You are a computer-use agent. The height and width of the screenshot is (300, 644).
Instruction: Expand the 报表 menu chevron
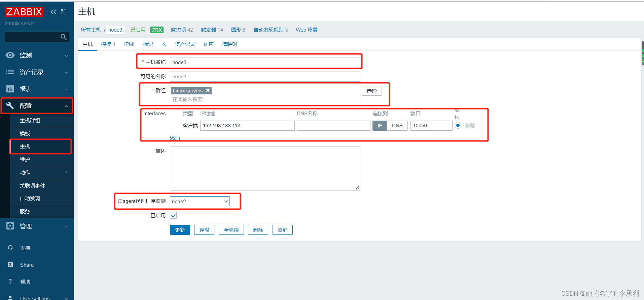click(x=66, y=89)
